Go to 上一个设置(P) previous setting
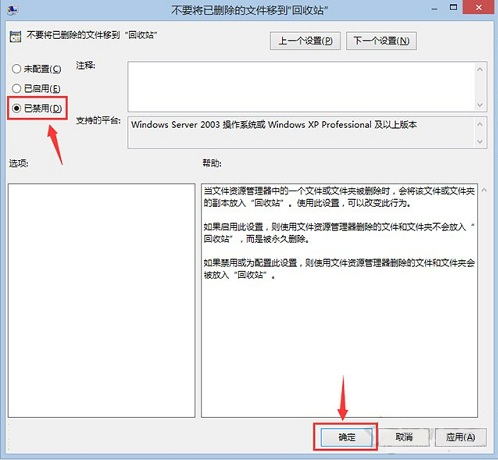 [305, 41]
